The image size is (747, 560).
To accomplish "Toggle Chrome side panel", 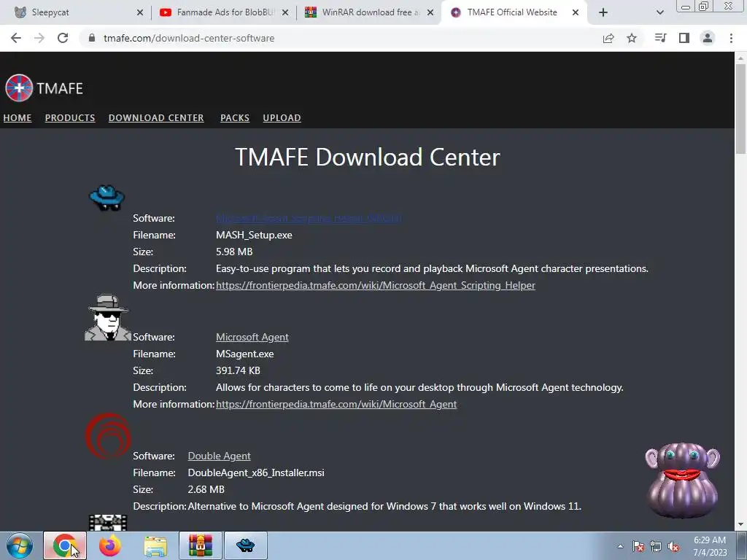I will 684,38.
